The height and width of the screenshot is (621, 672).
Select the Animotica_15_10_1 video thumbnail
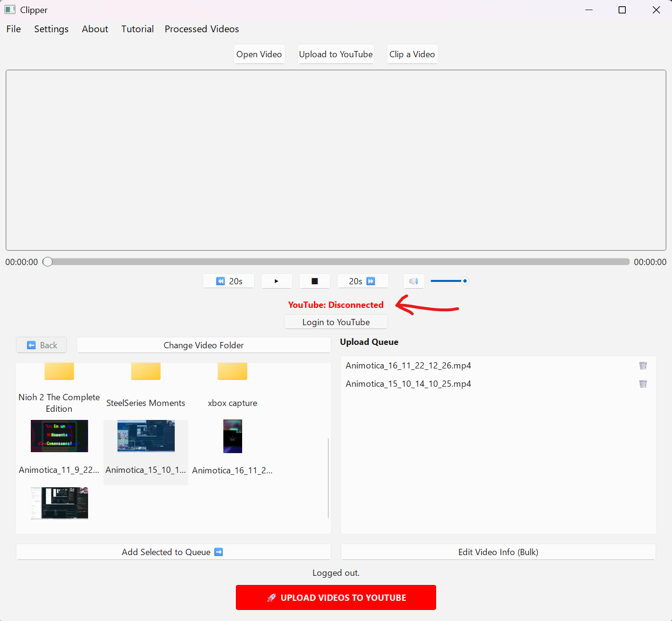pos(146,436)
